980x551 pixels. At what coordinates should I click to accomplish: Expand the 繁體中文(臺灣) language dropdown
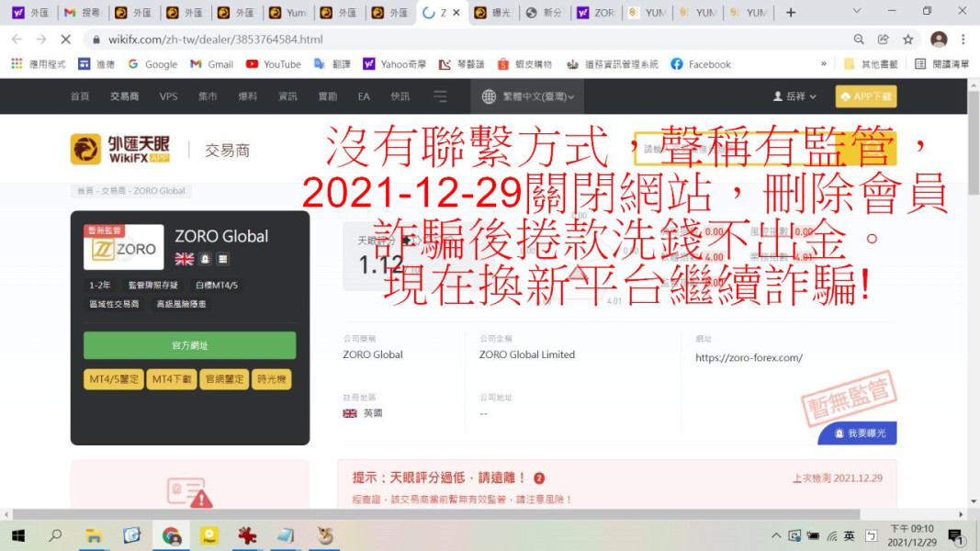[x=527, y=96]
